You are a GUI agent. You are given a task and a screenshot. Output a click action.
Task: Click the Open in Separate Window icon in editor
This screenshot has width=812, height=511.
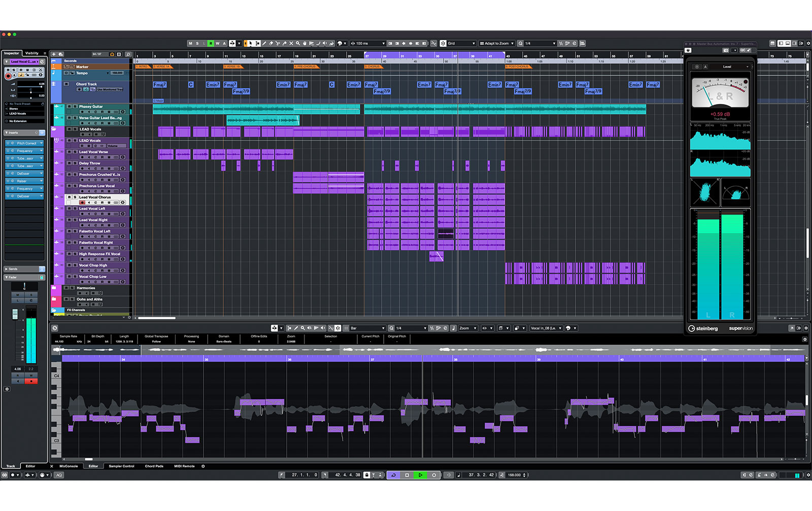tap(791, 328)
